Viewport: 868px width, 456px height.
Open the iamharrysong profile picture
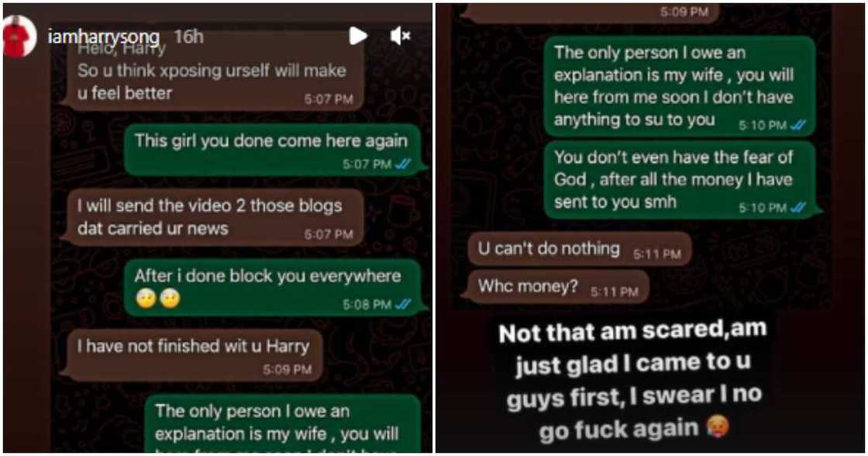pyautogui.click(x=19, y=36)
